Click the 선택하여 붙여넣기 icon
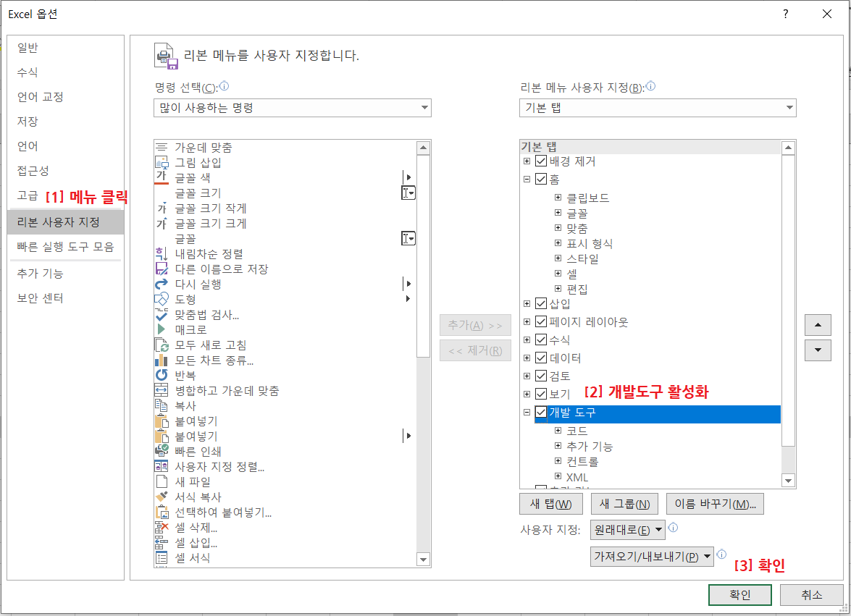Screen dimensions: 851x616 tap(162, 512)
